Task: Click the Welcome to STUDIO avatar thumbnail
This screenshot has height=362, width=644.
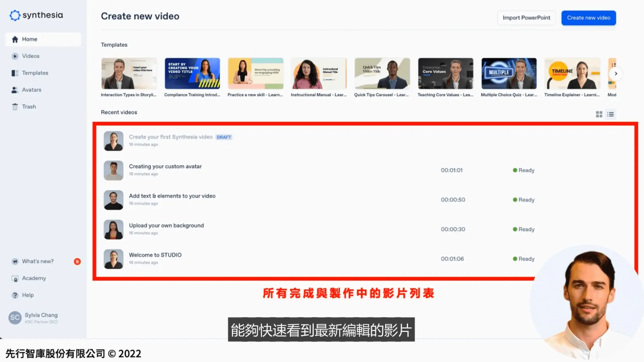Action: click(113, 259)
